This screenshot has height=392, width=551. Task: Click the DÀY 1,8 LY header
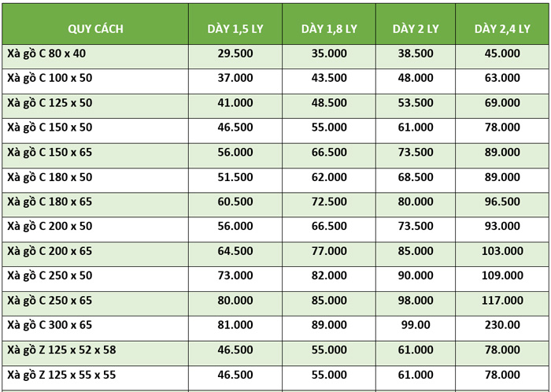click(329, 29)
